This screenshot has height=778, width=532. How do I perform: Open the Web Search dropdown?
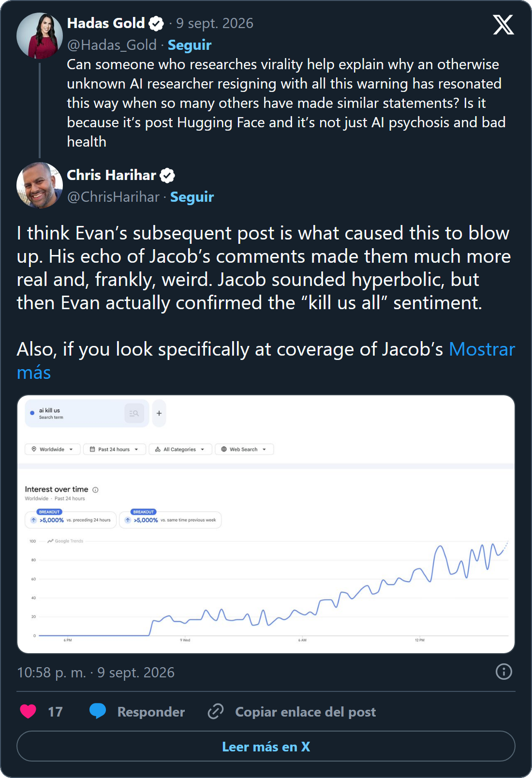click(244, 449)
